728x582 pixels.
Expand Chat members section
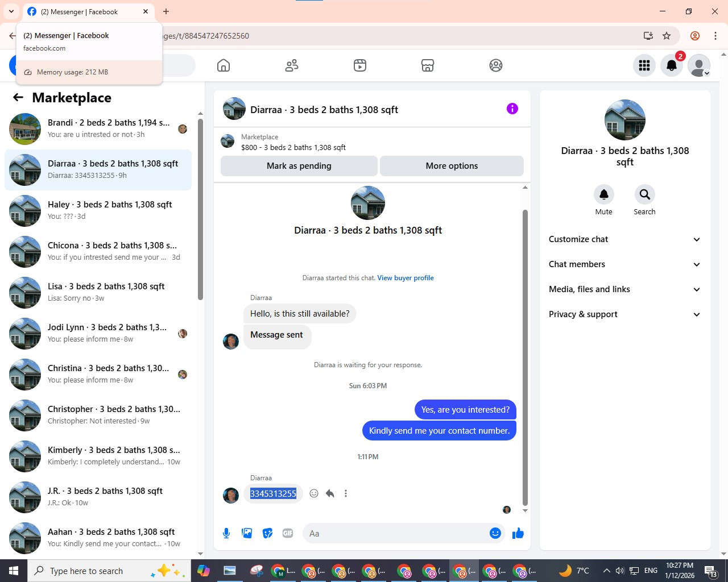click(x=624, y=264)
